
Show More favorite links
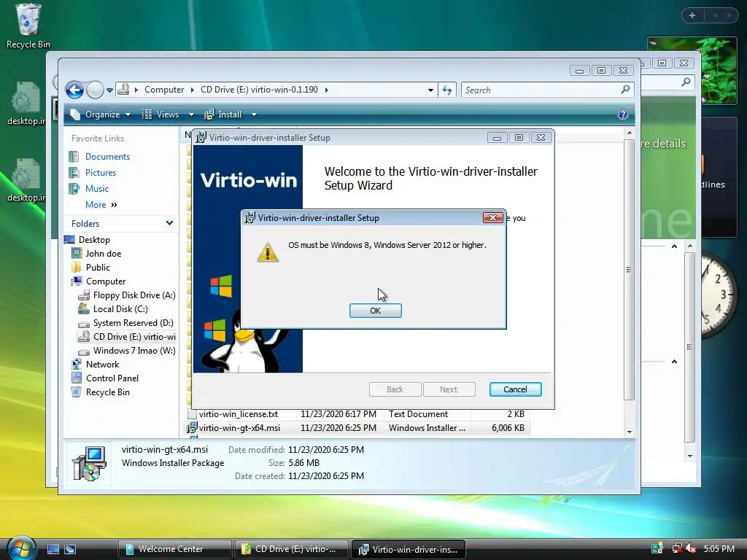pyautogui.click(x=101, y=205)
